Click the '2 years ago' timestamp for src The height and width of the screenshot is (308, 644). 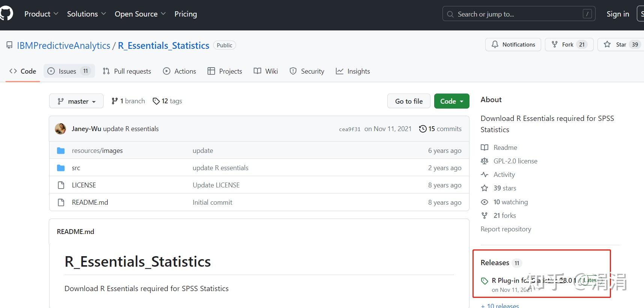[x=445, y=168]
